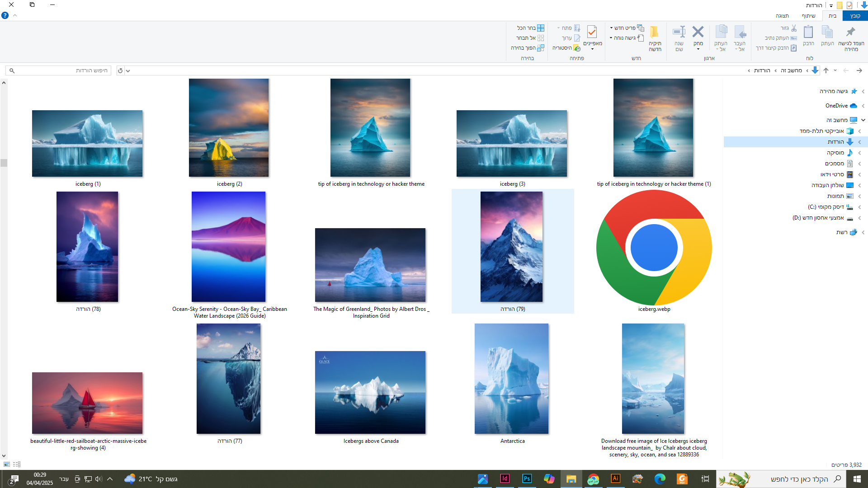Click the Delete (מחק) X icon

[698, 32]
